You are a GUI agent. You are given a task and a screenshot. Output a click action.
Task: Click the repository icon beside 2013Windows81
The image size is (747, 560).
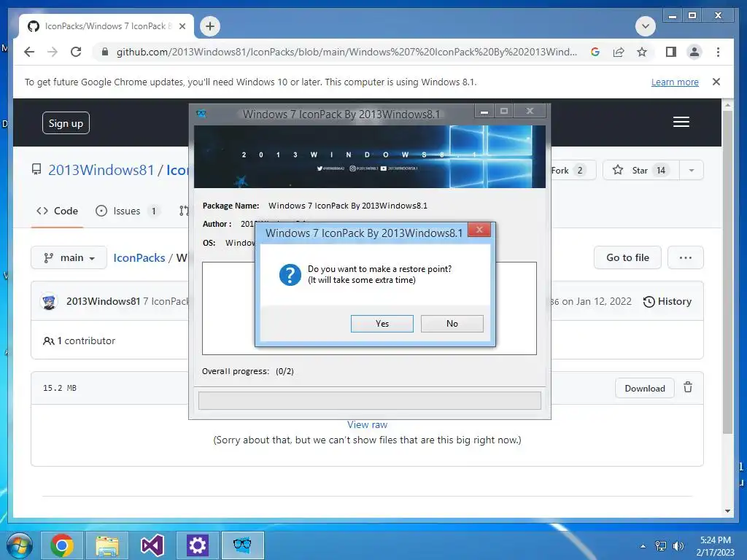(36, 169)
